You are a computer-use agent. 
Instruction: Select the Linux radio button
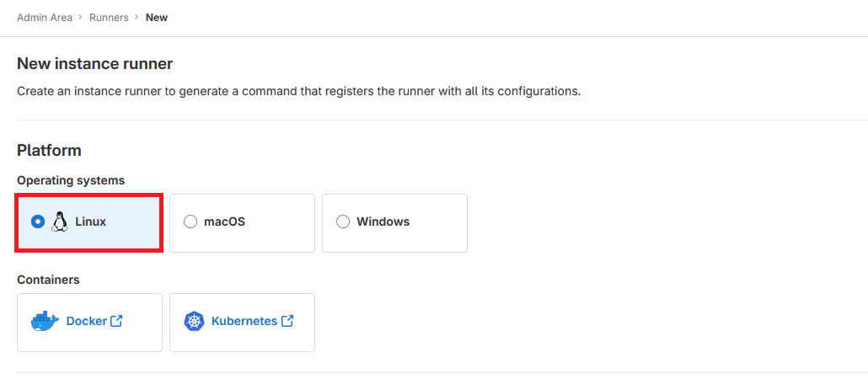click(38, 222)
